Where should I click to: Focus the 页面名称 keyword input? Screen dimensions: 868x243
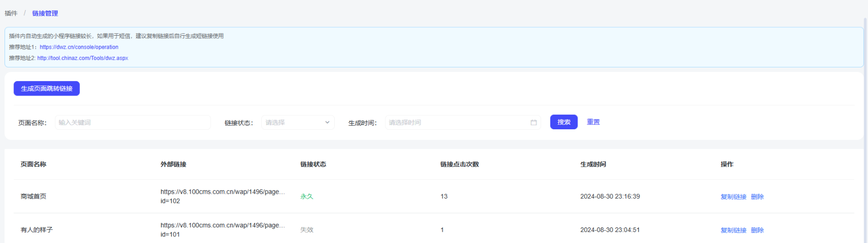(133, 123)
